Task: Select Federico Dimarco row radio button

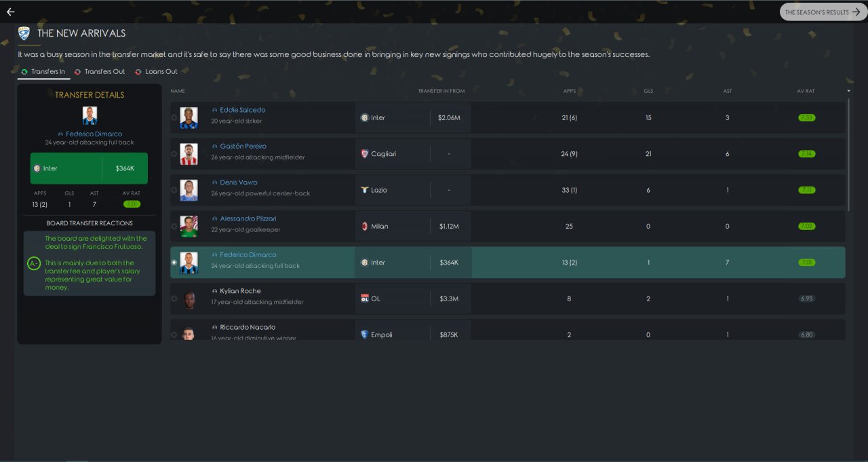Action: [x=174, y=263]
